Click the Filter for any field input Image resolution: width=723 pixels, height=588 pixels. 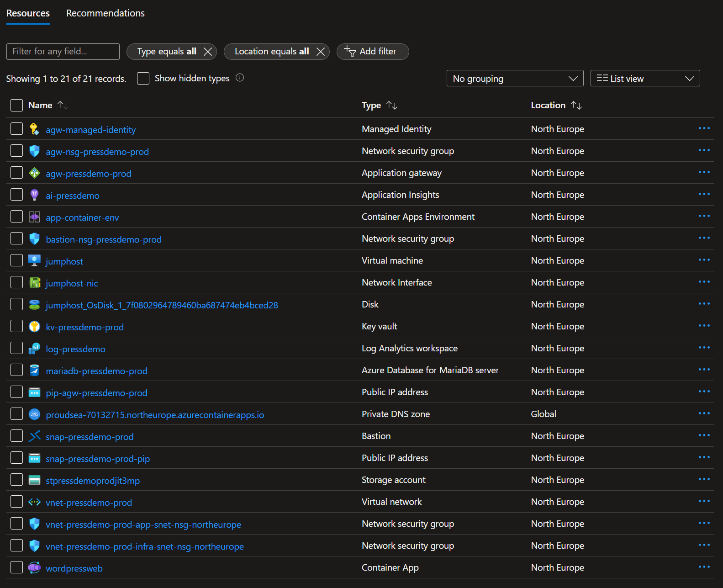[x=63, y=52]
